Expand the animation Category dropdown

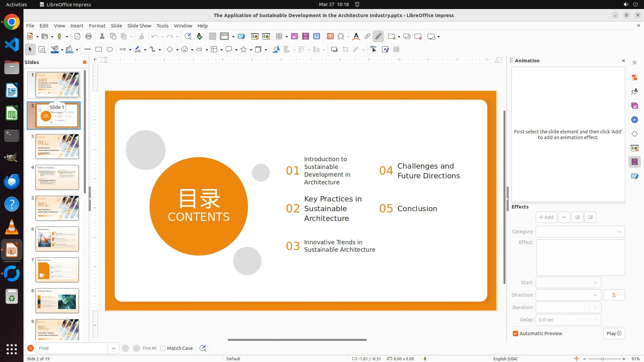pos(580,232)
